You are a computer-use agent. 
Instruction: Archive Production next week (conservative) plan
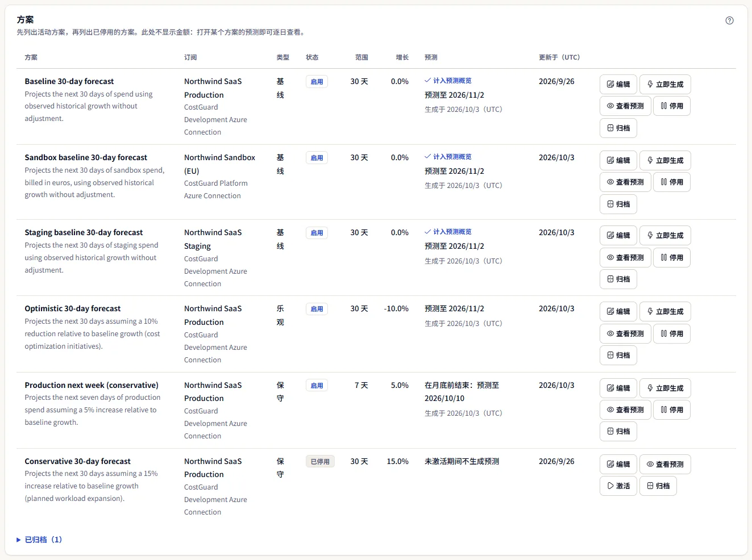click(618, 431)
